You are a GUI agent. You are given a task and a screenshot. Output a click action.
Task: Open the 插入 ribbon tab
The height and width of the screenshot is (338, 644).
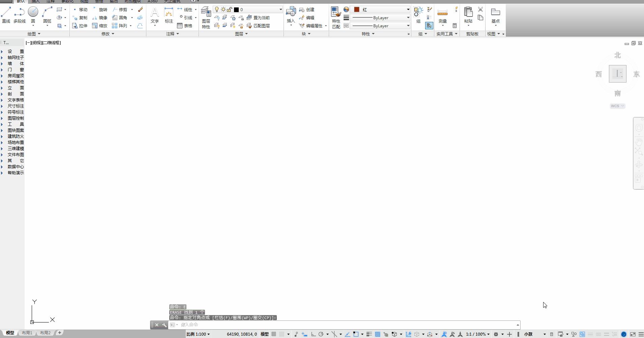35,1
